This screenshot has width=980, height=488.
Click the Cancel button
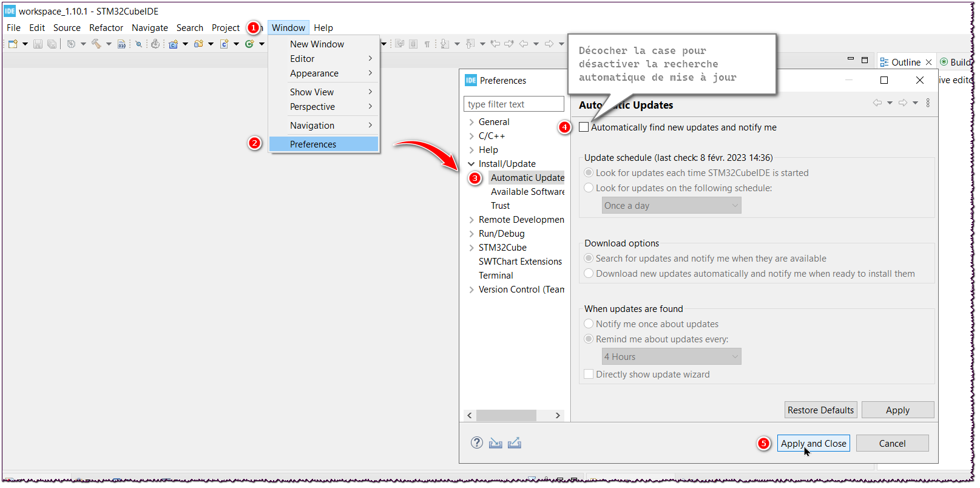892,443
